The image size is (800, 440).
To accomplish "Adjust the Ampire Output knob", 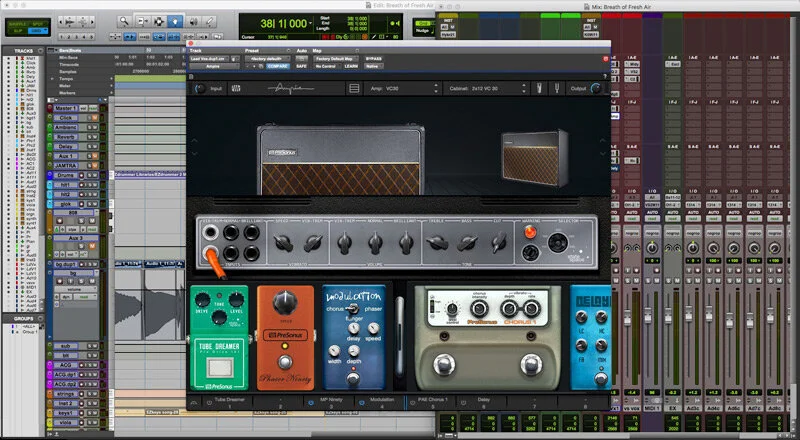I will (x=596, y=89).
